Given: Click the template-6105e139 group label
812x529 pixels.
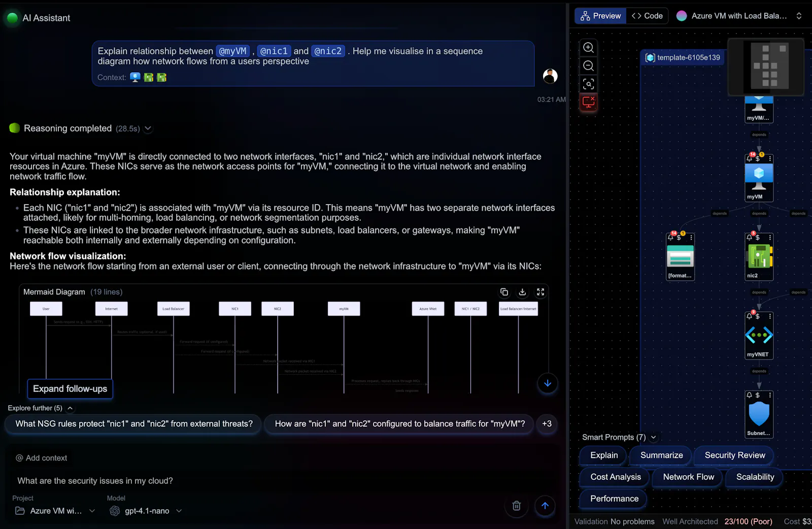Looking at the screenshot, I should pyautogui.click(x=683, y=57).
